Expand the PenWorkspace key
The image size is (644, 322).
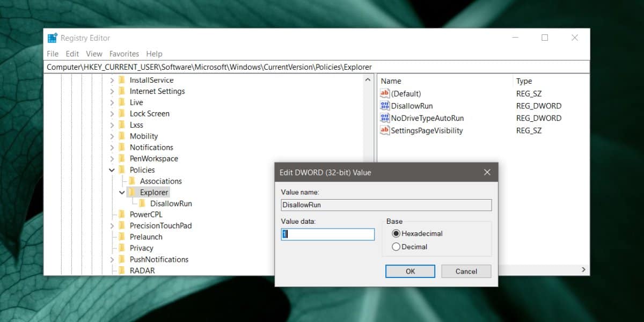(x=112, y=159)
